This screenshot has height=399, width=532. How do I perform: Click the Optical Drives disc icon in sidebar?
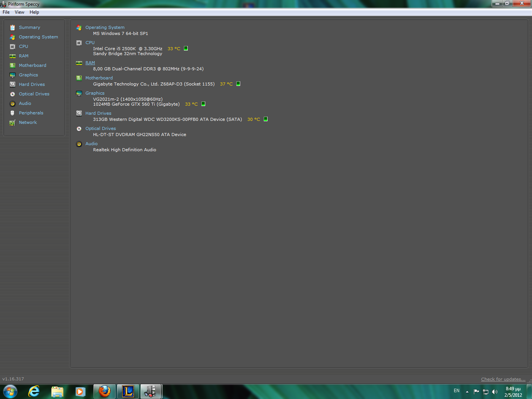pos(13,94)
